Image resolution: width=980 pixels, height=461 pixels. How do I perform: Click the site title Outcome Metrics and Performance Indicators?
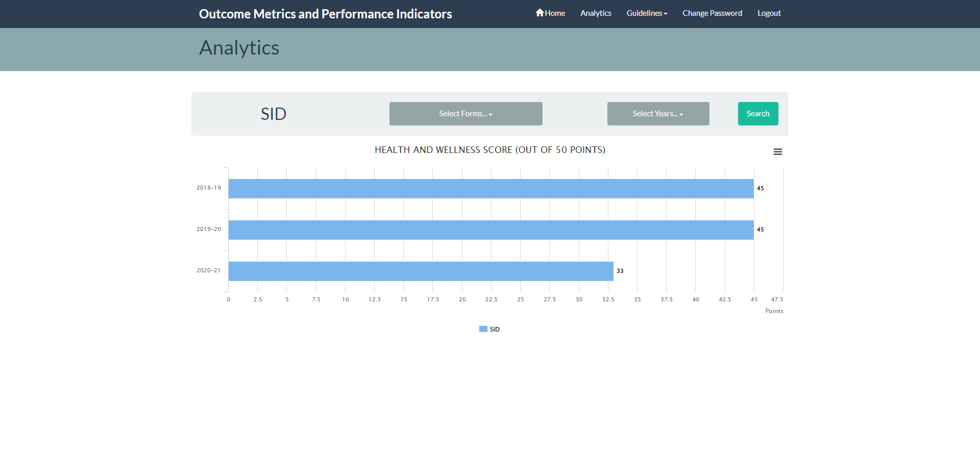point(326,14)
